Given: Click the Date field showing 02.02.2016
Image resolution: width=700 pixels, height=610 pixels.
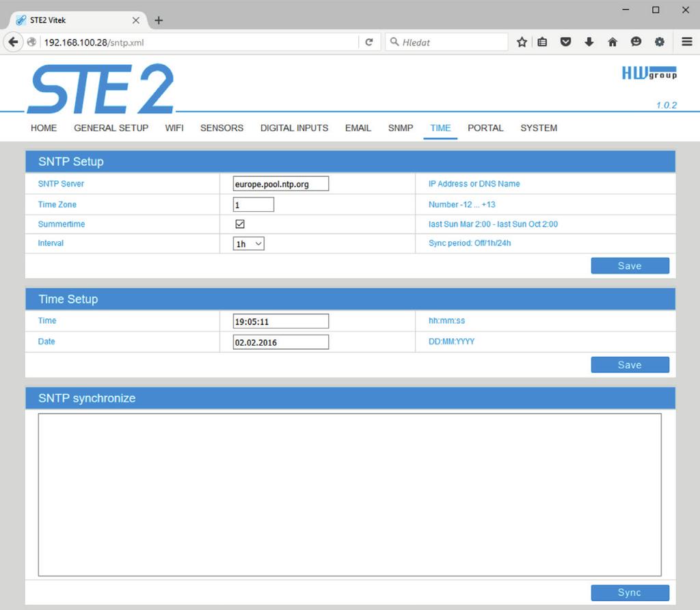Looking at the screenshot, I should coord(281,342).
